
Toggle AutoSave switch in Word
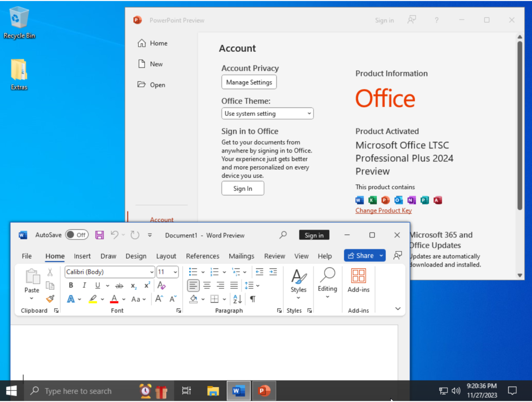pyautogui.click(x=76, y=235)
